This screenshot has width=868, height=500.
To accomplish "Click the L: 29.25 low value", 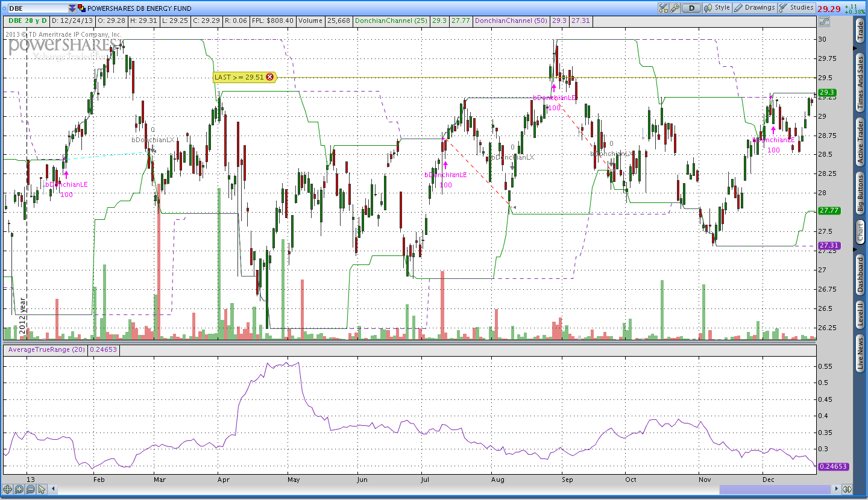I will [x=175, y=20].
